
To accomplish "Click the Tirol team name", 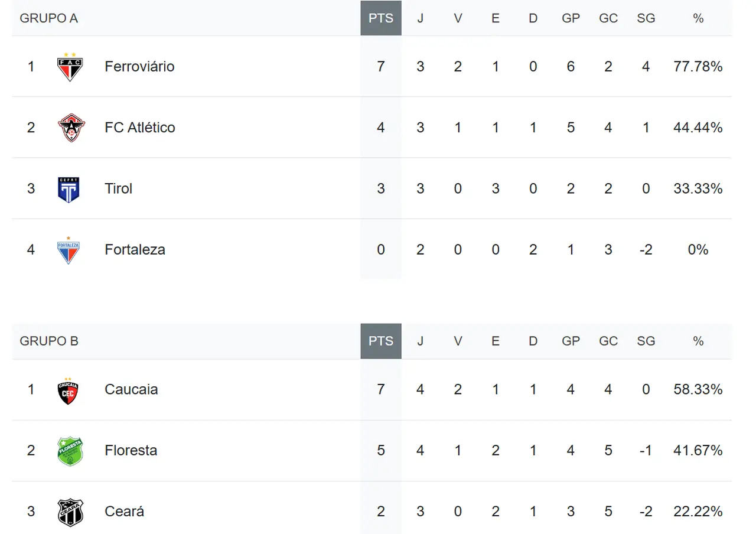I will point(118,189).
